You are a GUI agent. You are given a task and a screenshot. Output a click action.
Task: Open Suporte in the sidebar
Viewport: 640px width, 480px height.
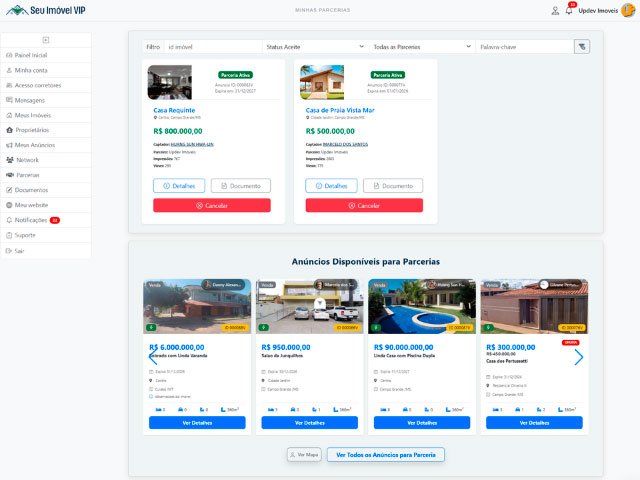(46, 236)
